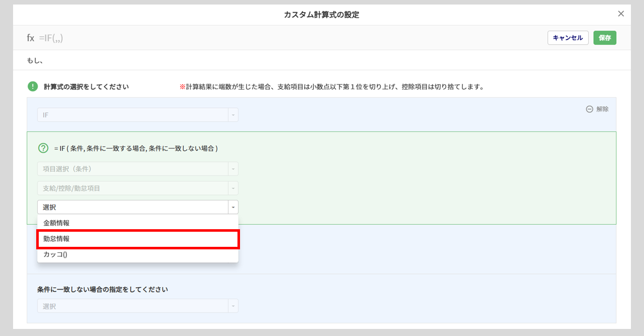Click the arrow of the IF dropdown
This screenshot has width=644, height=336.
point(233,115)
